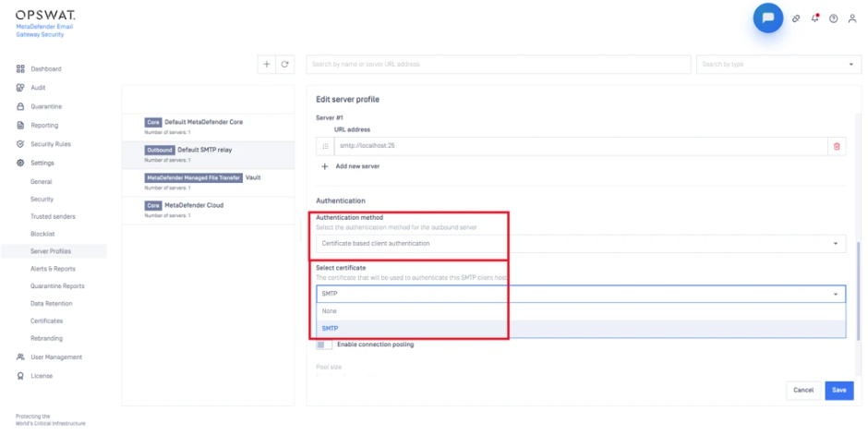Open Reporting in sidebar
Viewport: 868px width, 436px height.
pyautogui.click(x=44, y=126)
